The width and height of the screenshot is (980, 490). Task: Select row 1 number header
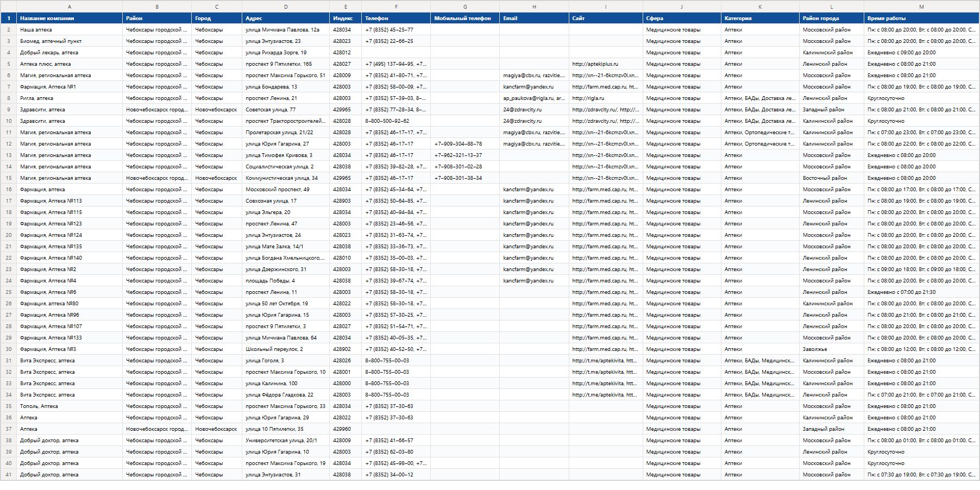click(9, 18)
